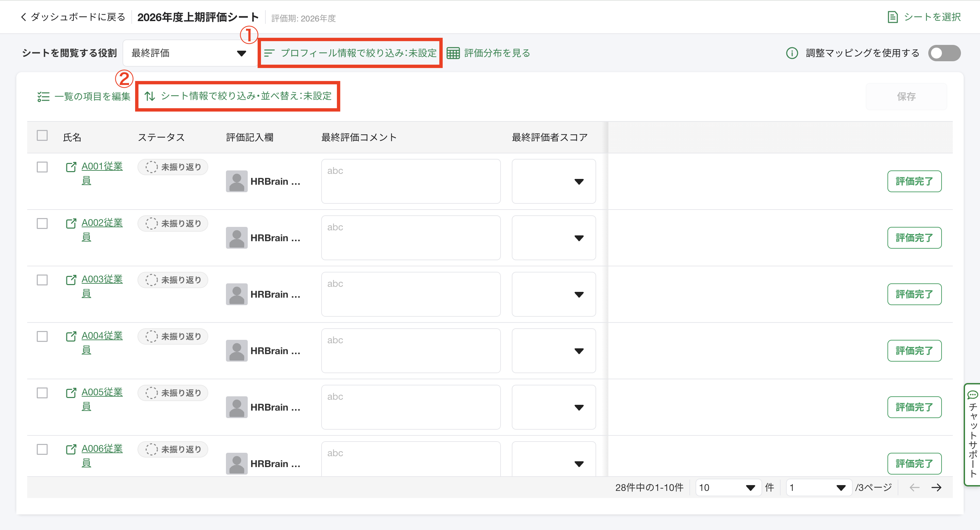The height and width of the screenshot is (530, 980).
Task: Open プロフィール情報で絞り込み filter
Action: [350, 53]
